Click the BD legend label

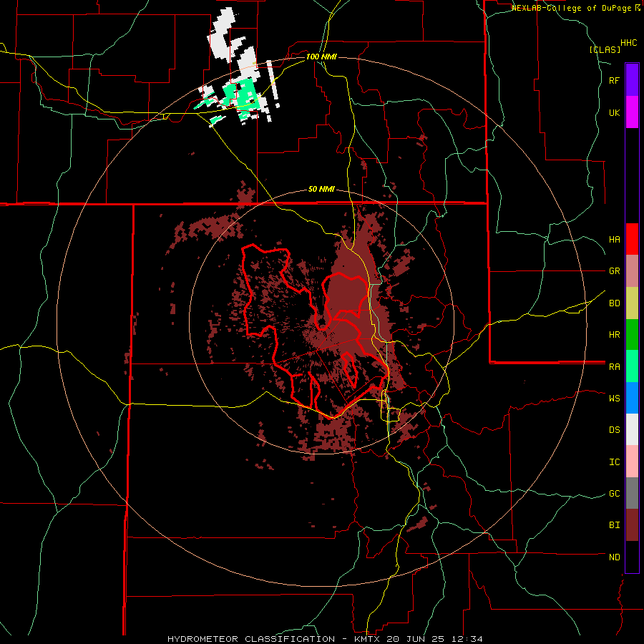pyautogui.click(x=615, y=303)
